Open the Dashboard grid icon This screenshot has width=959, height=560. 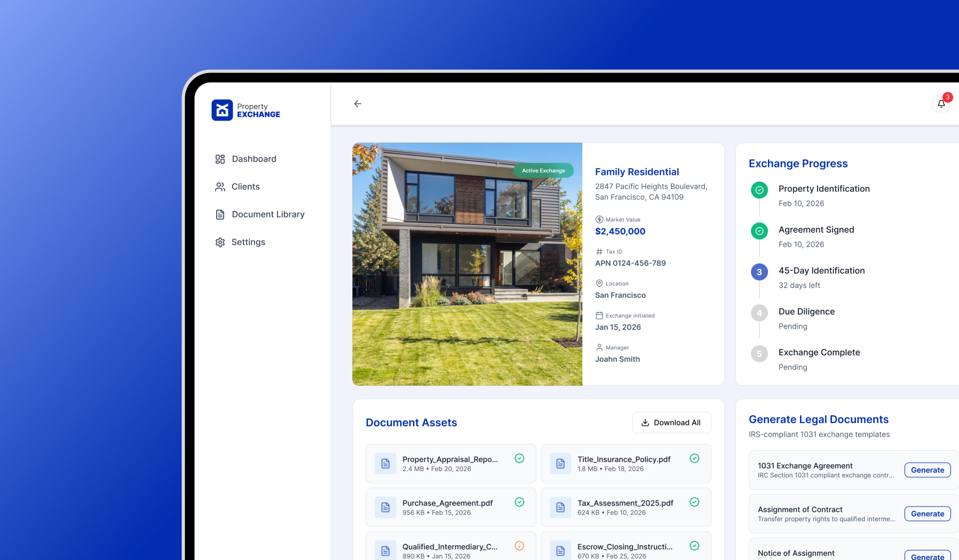point(220,159)
